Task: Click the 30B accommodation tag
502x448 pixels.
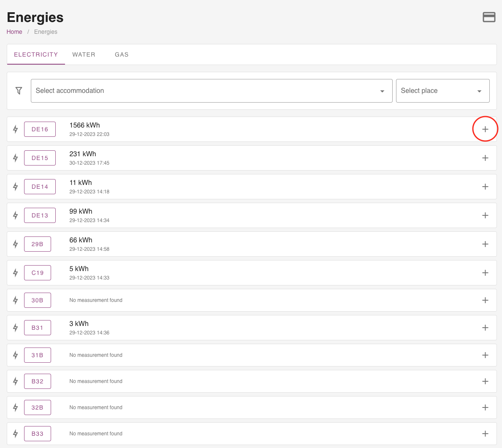Action: coord(38,300)
